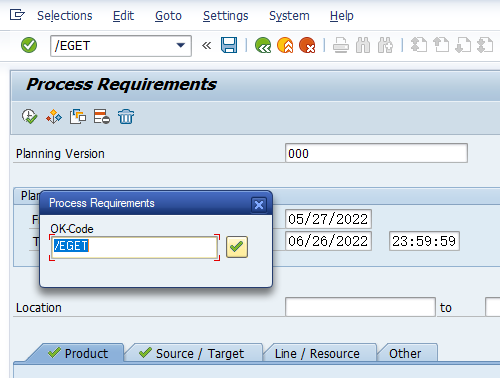Image resolution: width=500 pixels, height=378 pixels.
Task: Click the Planning Version field 000
Action: pos(376,153)
